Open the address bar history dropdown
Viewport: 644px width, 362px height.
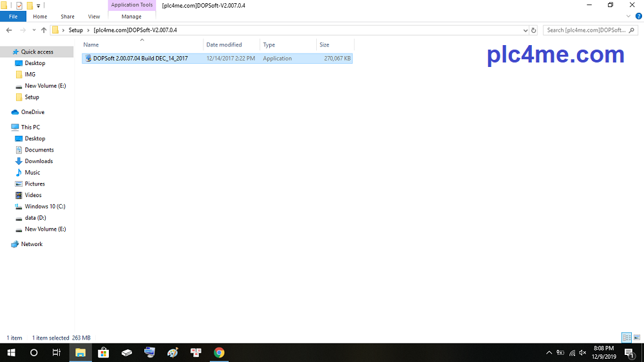[526, 30]
